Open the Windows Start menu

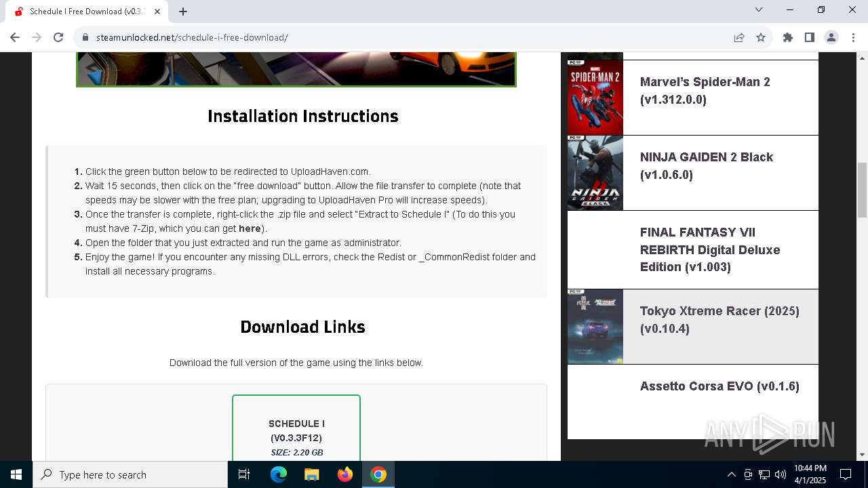pos(16,474)
